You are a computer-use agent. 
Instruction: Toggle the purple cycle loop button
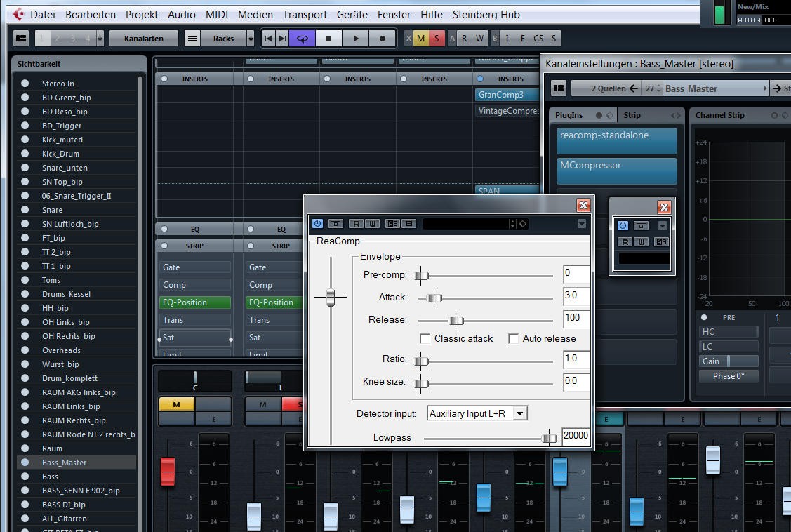[303, 39]
